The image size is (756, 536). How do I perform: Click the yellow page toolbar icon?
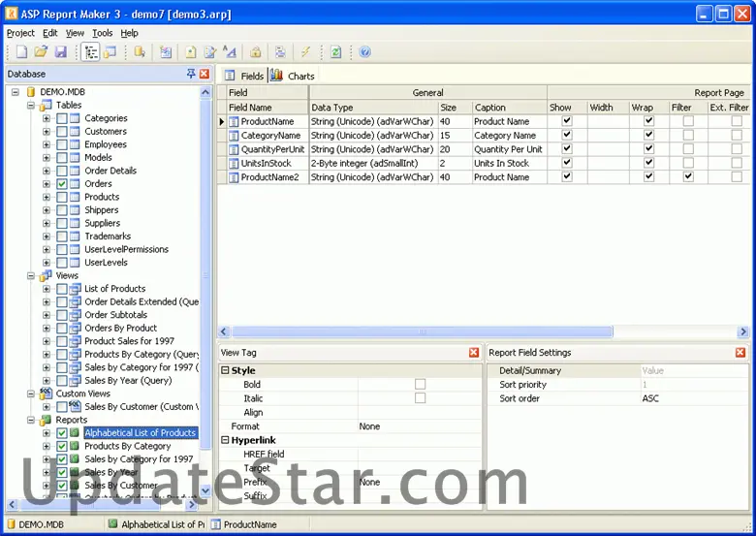[191, 51]
